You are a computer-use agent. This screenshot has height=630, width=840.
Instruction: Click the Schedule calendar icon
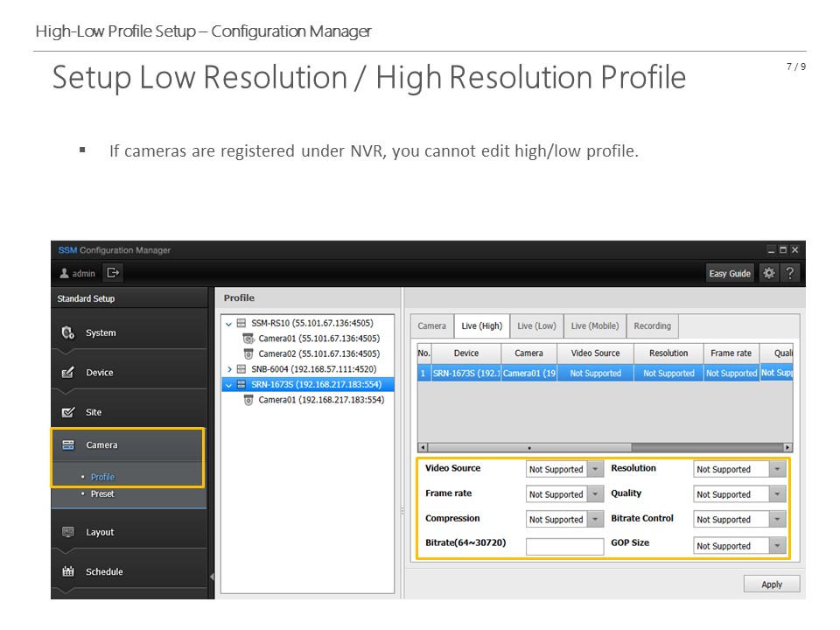(x=68, y=571)
